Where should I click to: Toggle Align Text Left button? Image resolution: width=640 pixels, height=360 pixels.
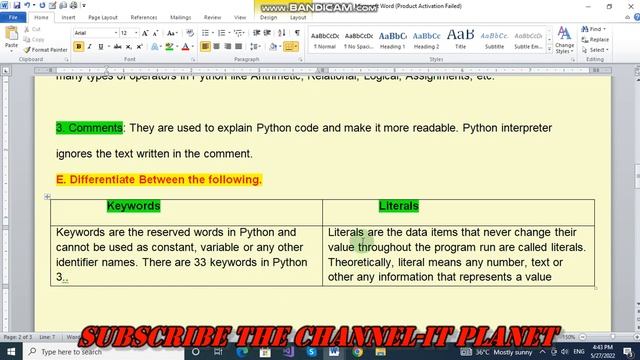coord(205,47)
